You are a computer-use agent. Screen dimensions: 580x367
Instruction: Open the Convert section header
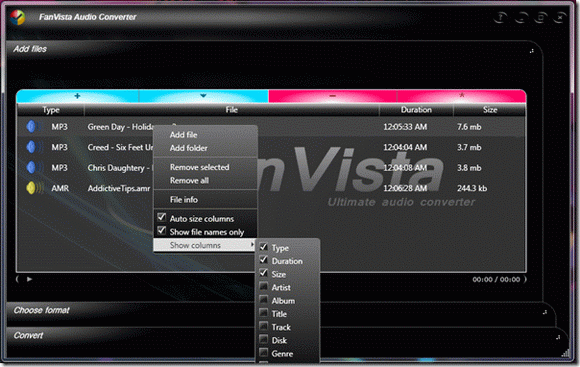pyautogui.click(x=28, y=336)
